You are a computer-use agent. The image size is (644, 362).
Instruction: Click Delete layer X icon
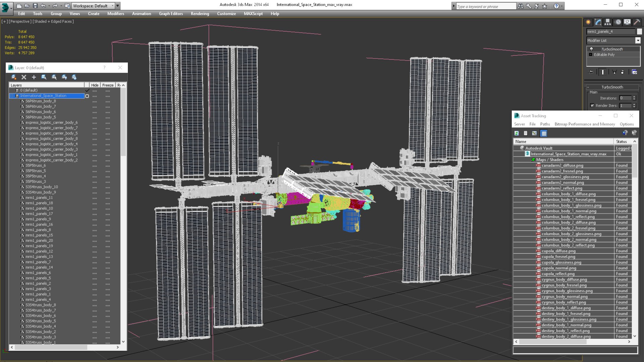(24, 77)
